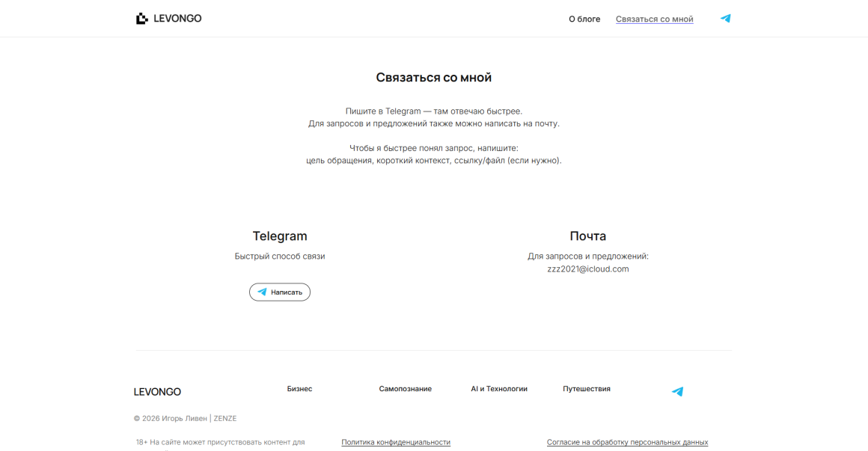This screenshot has height=451, width=868.
Task: Click the zzz2021@icloud.com email address
Action: coord(587,269)
